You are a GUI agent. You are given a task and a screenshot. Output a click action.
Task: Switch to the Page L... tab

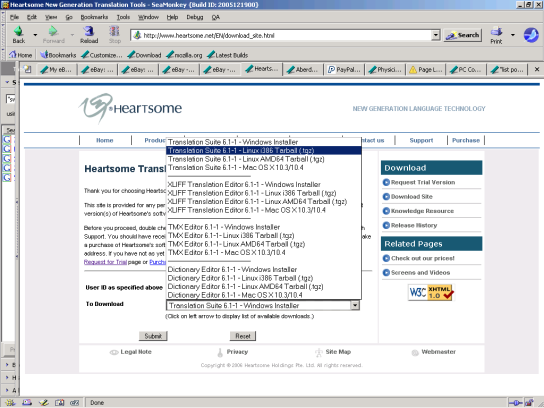pyautogui.click(x=426, y=70)
